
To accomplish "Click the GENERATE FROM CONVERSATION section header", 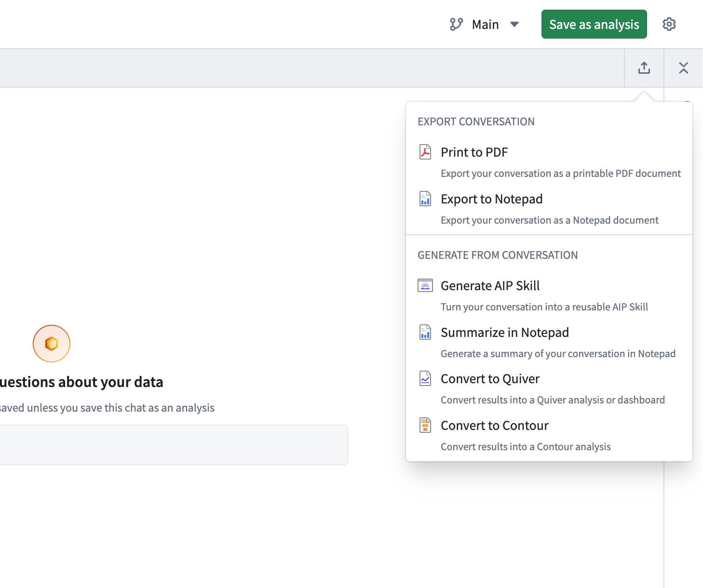I will (x=498, y=255).
